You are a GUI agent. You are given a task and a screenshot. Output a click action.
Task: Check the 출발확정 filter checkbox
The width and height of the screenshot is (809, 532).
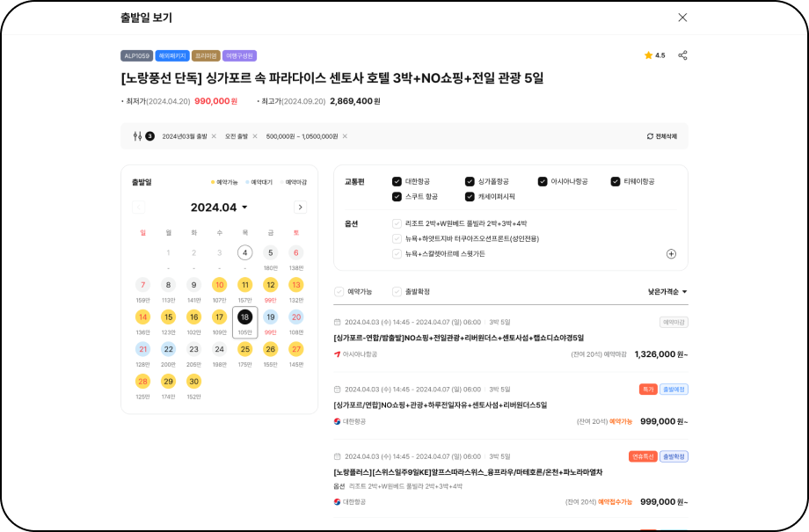[397, 291]
